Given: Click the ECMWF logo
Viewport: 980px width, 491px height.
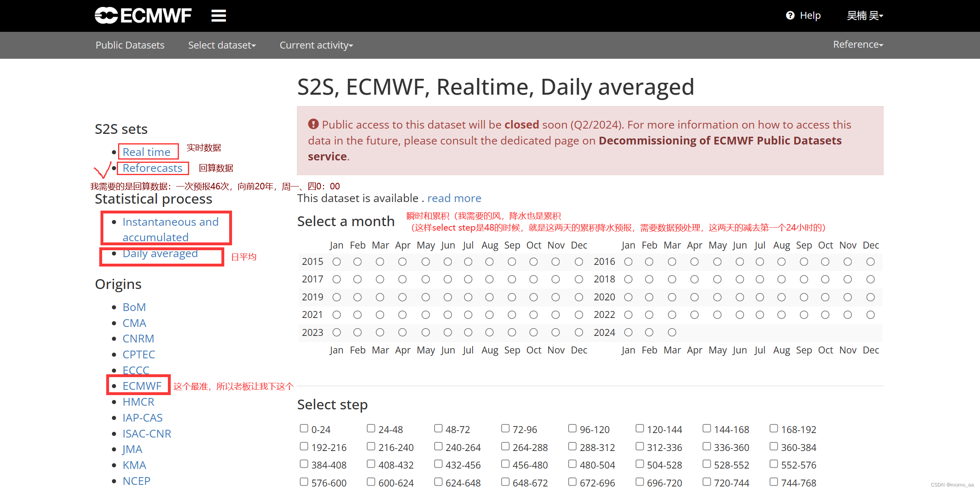Looking at the screenshot, I should 143,16.
